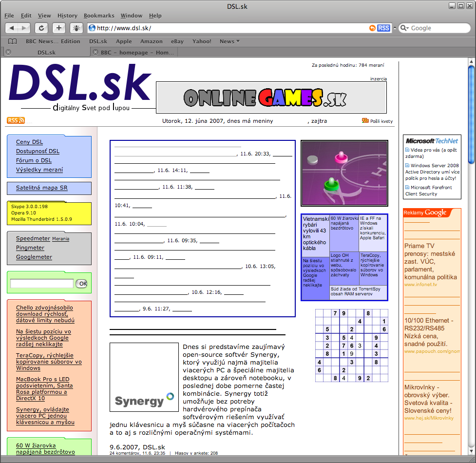
Task: Open the Pingmeter link
Action: (30, 248)
